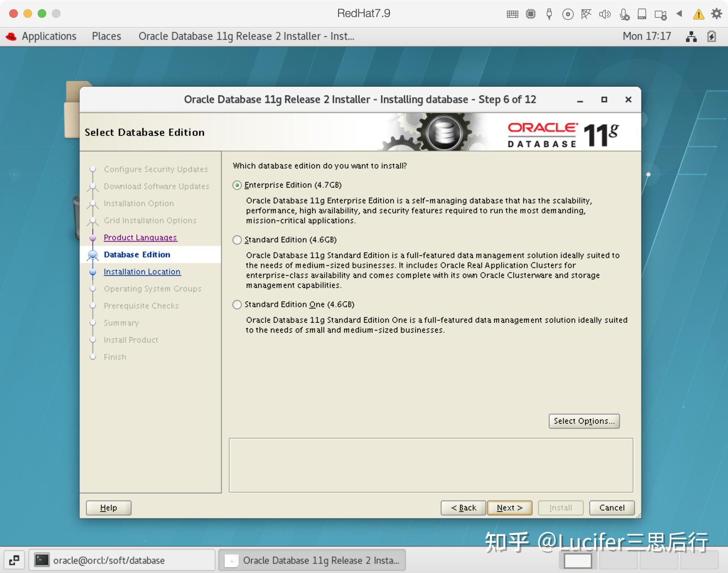Click the network status icon next to the clock
The width and height of the screenshot is (728, 573).
point(691,36)
